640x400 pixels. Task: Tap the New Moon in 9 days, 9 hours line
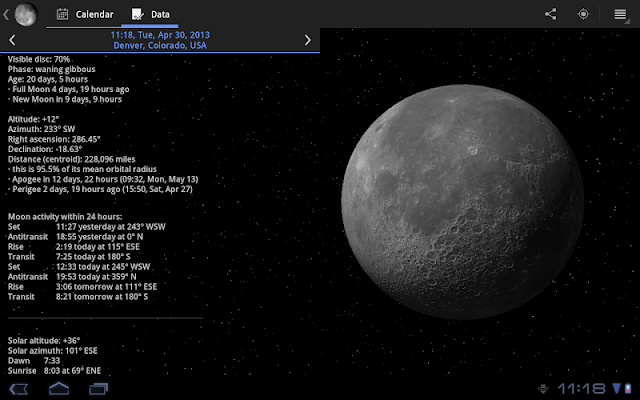coord(65,99)
